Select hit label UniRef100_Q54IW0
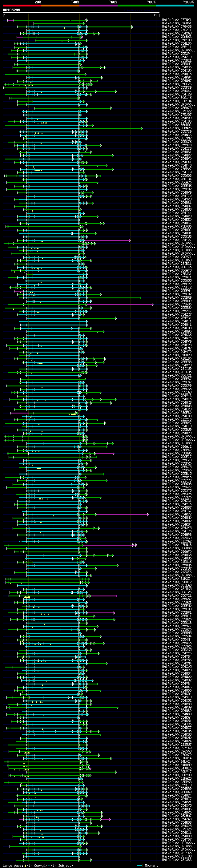197x868 pixels. click(177, 71)
